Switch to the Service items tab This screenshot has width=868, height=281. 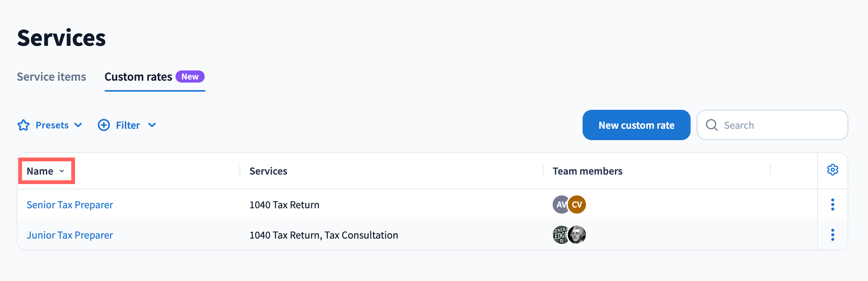point(52,77)
